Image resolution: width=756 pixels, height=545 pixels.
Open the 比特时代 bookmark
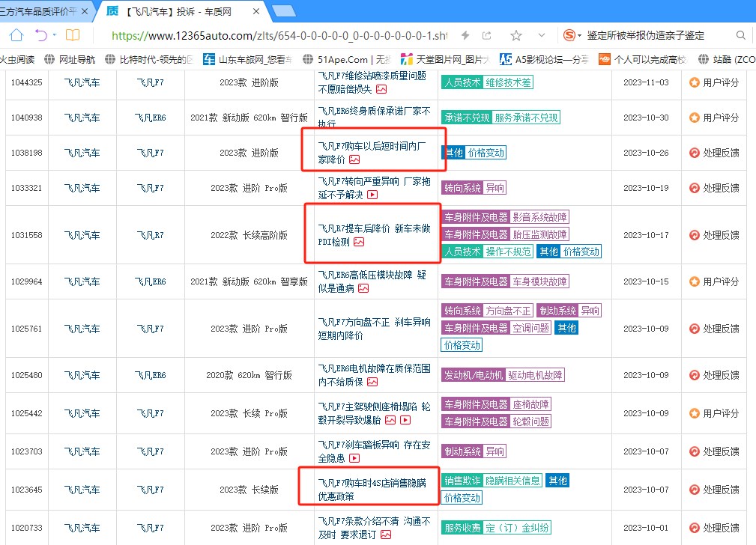pyautogui.click(x=149, y=59)
